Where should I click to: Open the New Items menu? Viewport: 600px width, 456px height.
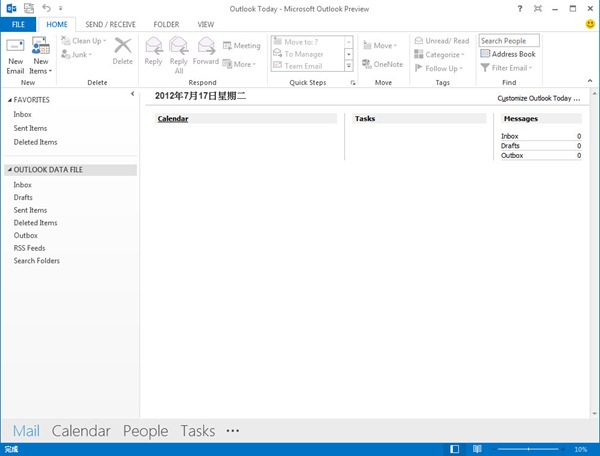41,56
